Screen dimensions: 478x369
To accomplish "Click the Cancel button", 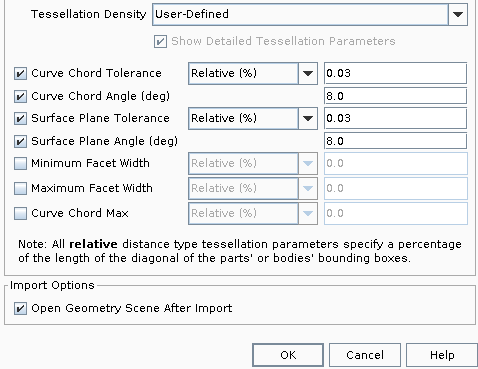I will [365, 355].
